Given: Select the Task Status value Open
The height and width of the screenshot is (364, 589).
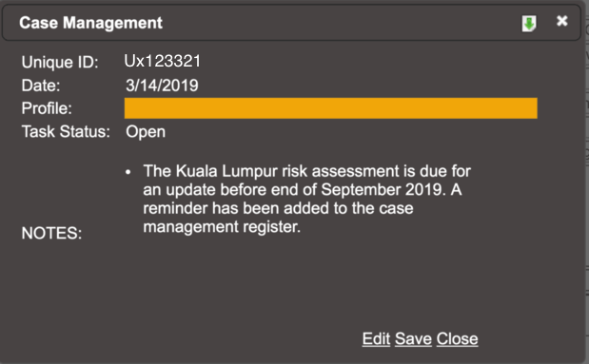Looking at the screenshot, I should tap(146, 132).
